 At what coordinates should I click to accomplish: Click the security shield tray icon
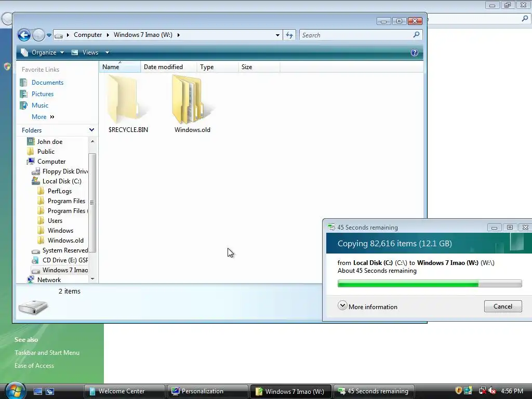click(x=458, y=391)
